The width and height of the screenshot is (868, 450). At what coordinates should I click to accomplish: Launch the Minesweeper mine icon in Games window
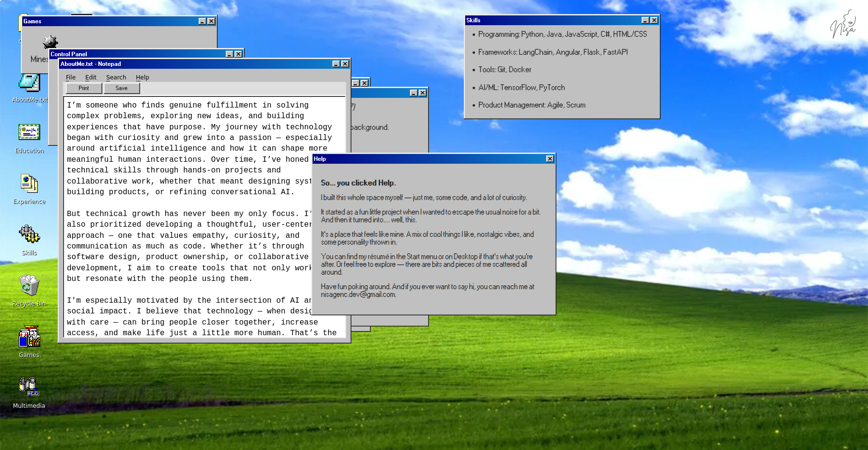tap(49, 42)
